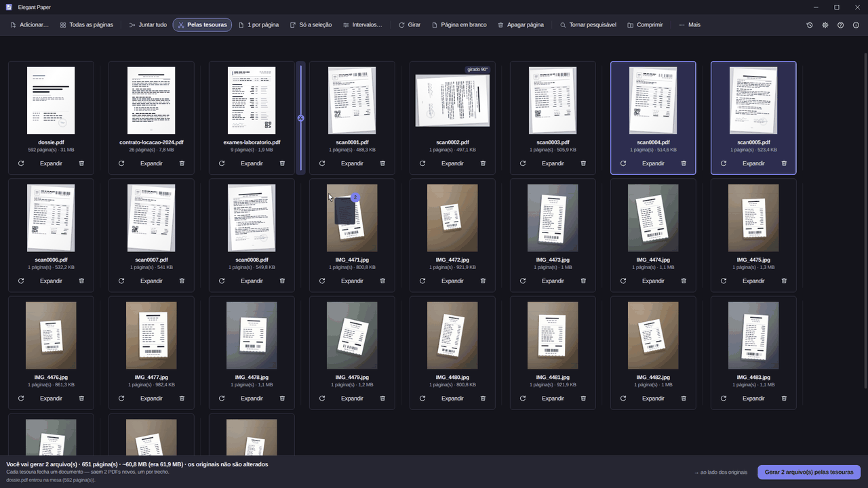Delete dossie.pdf using its trash icon
868x488 pixels.
pos(81,163)
